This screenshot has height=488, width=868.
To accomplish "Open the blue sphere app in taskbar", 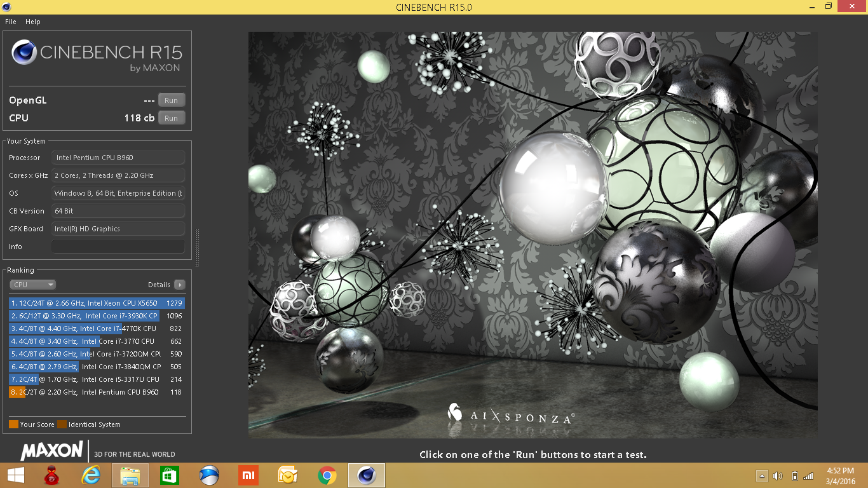I will tap(209, 475).
